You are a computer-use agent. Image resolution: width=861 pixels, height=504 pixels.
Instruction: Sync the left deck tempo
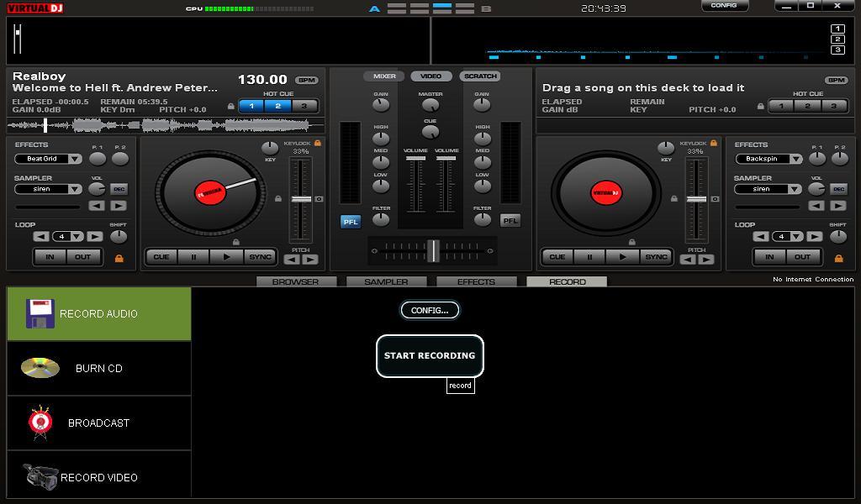click(x=261, y=257)
